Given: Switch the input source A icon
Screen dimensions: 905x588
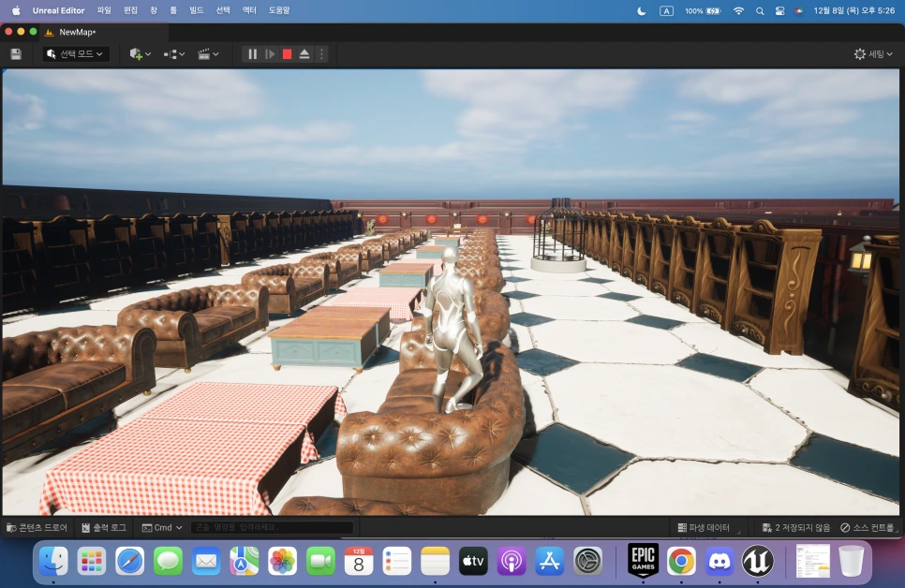Looking at the screenshot, I should [x=666, y=11].
